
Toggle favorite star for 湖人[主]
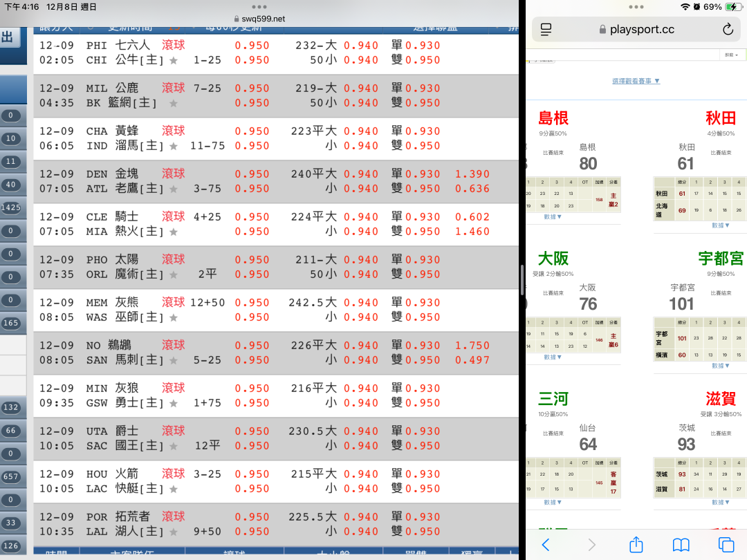[174, 532]
